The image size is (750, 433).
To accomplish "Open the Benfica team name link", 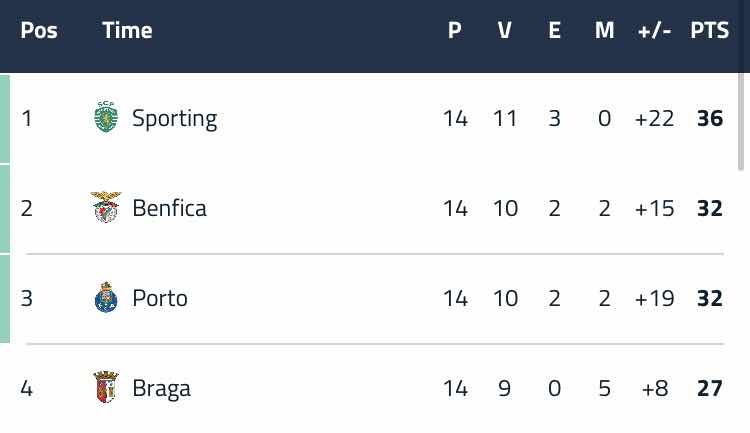I will [x=169, y=208].
